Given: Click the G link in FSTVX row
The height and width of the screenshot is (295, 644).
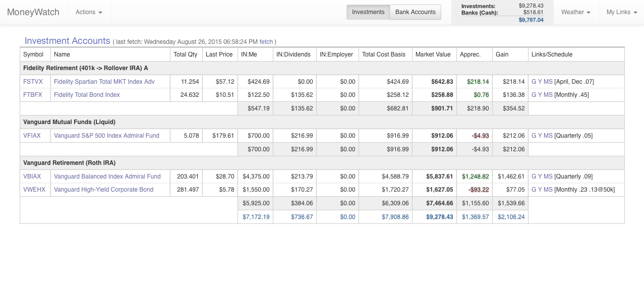Looking at the screenshot, I should (534, 82).
